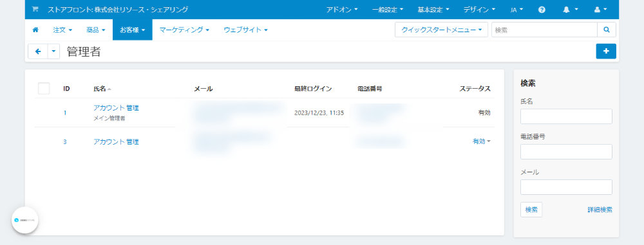The height and width of the screenshot is (245, 644).
Task: Click ID link 3
Action: (x=65, y=141)
